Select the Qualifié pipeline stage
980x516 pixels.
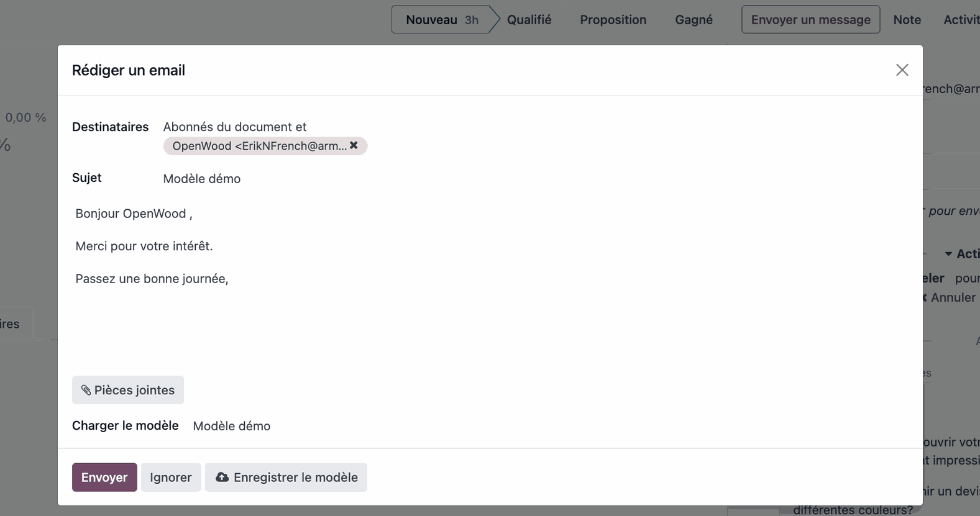(x=529, y=20)
